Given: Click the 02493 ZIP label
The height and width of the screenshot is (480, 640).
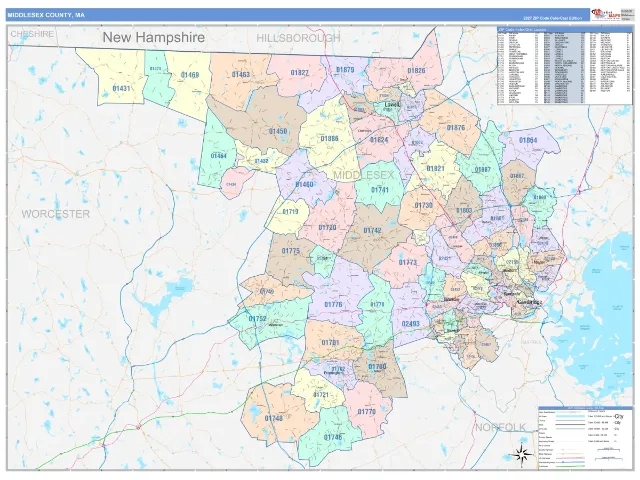Looking at the screenshot, I should [x=411, y=324].
